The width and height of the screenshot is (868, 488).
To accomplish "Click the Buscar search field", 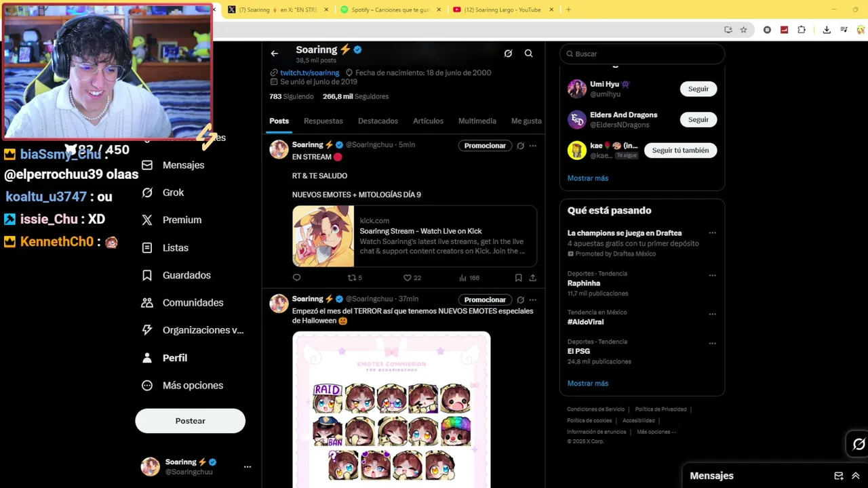I will [642, 54].
